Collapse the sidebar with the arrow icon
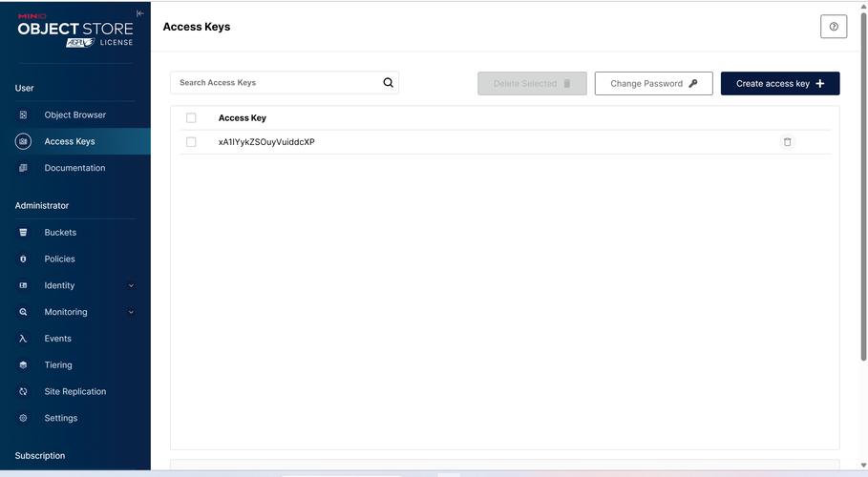868x477 pixels. click(x=140, y=13)
